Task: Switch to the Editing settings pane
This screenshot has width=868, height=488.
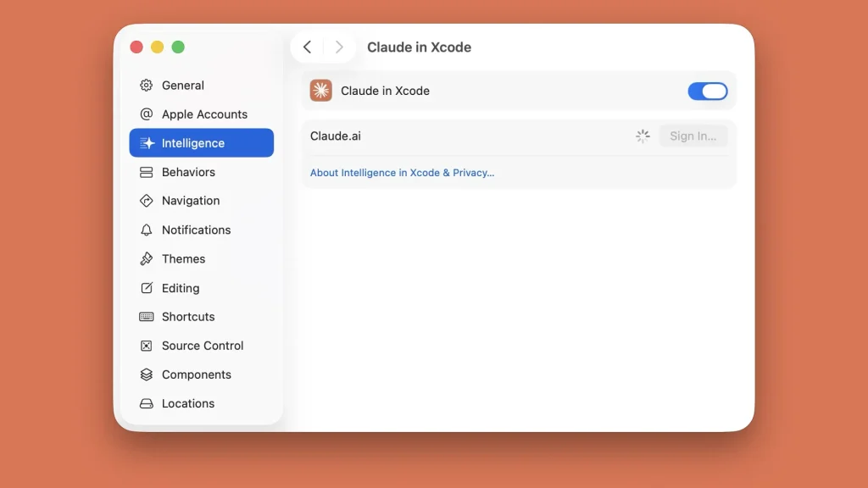Action: pos(180,288)
